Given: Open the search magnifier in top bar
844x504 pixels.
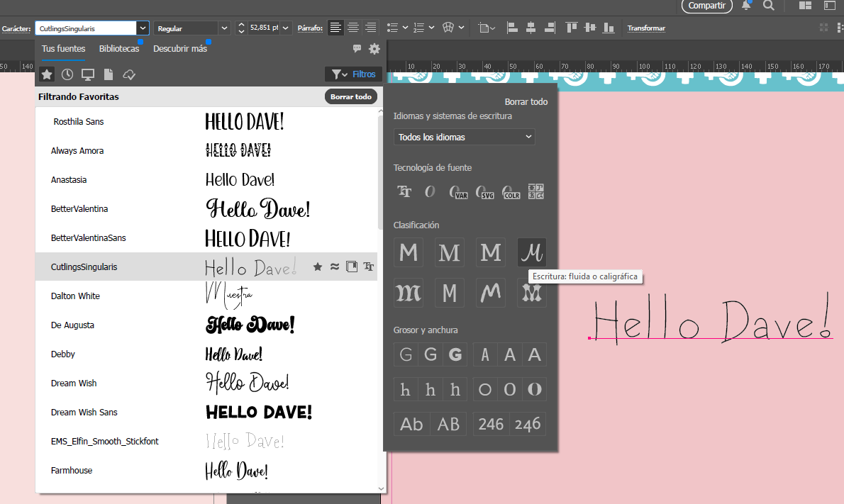Looking at the screenshot, I should pyautogui.click(x=769, y=6).
